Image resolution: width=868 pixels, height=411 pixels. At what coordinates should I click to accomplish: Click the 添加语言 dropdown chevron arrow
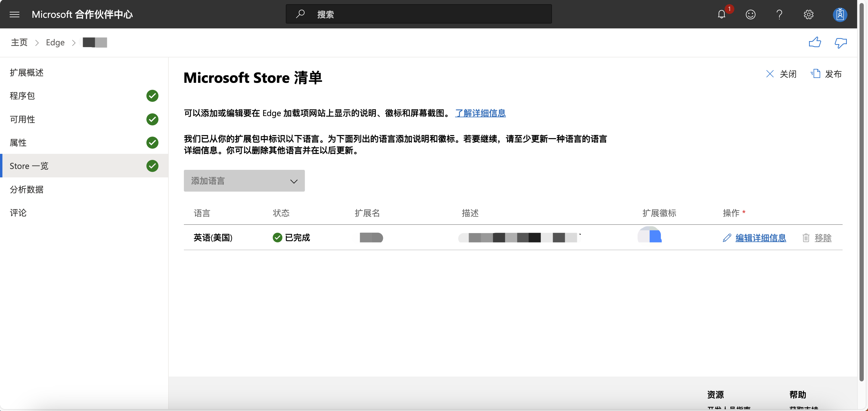coord(293,181)
